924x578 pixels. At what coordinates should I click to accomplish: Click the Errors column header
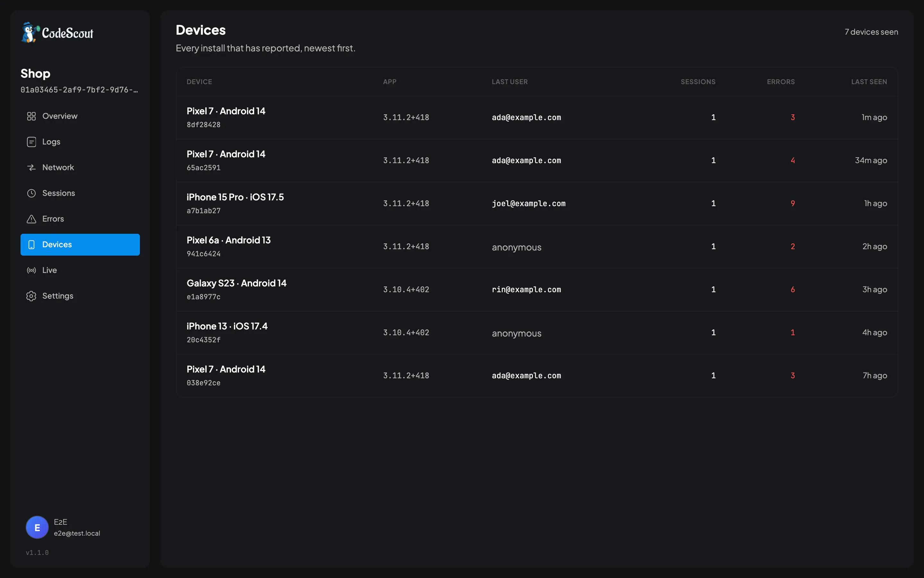click(781, 82)
